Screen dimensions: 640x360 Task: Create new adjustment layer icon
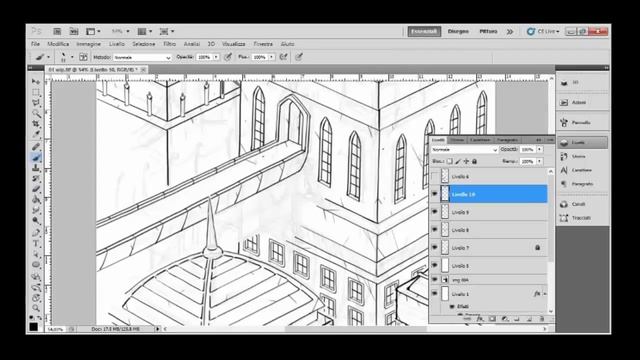[x=505, y=319]
